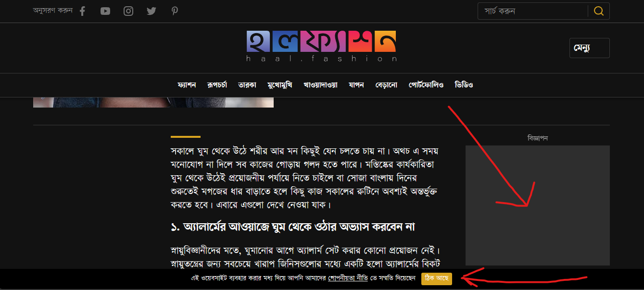
Task: Click the haal.fashion logo
Action: (321, 46)
